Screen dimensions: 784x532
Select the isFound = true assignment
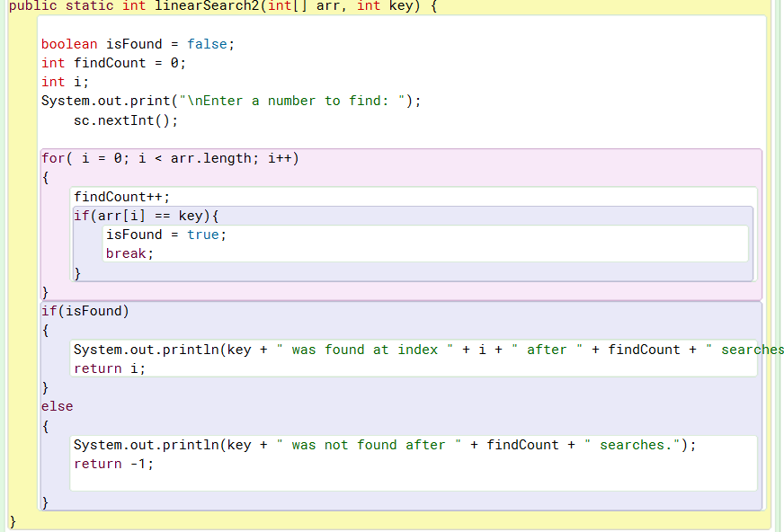coord(166,234)
